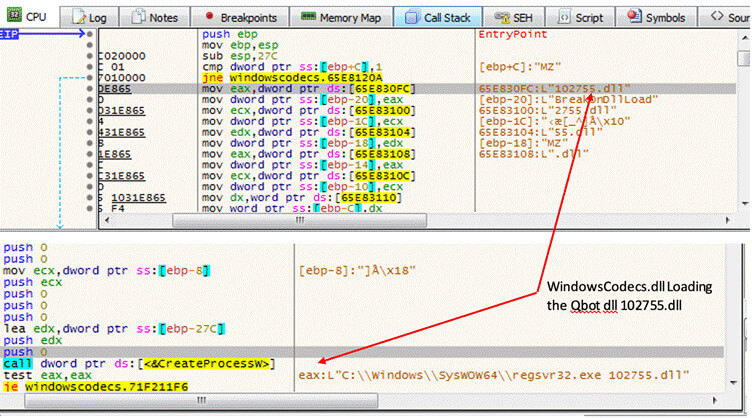Select mov dx,word ptr 65E83110 instruction
The image size is (752, 418).
tap(302, 197)
